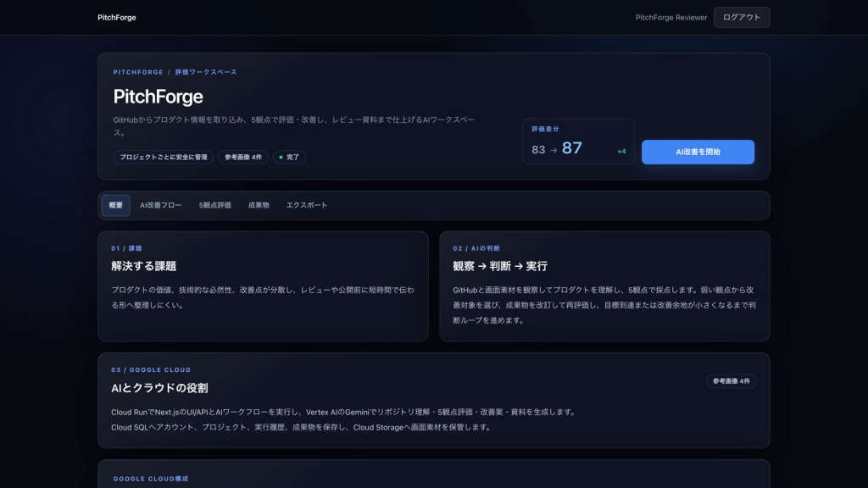Select the 概要 tab

tap(115, 205)
